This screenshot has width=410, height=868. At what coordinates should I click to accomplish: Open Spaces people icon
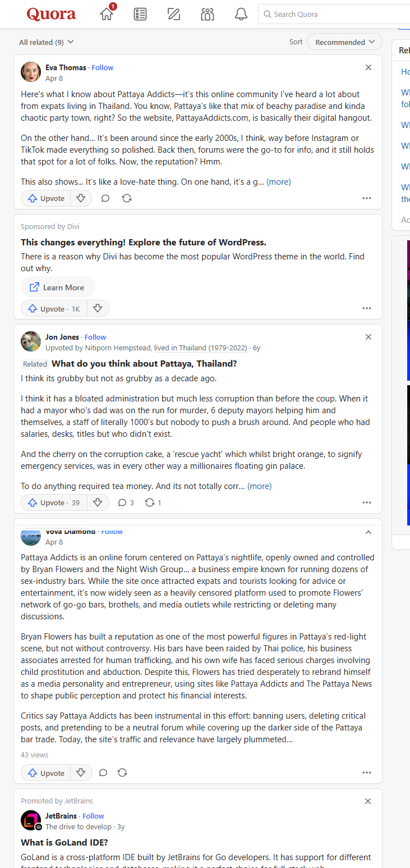click(x=208, y=14)
